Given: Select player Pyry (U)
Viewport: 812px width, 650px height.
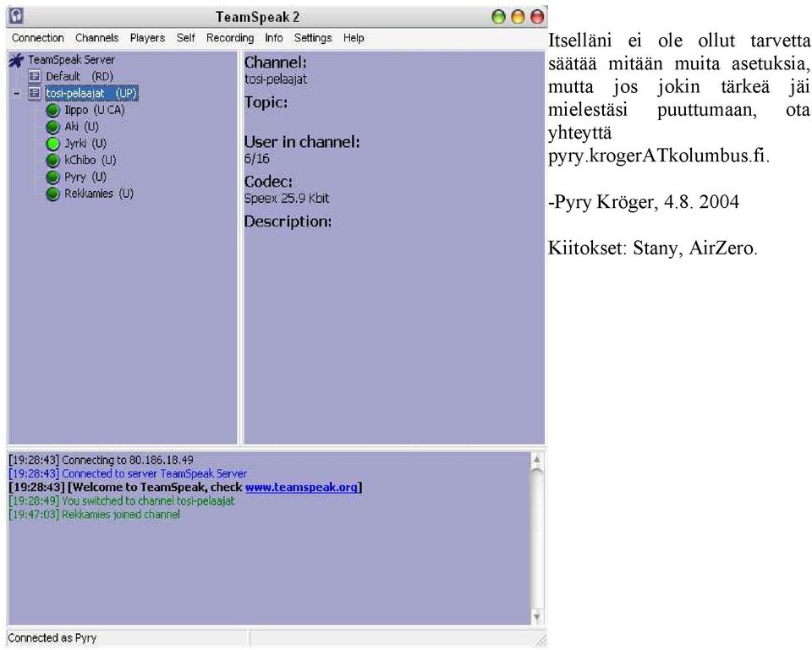Looking at the screenshot, I should click(85, 177).
